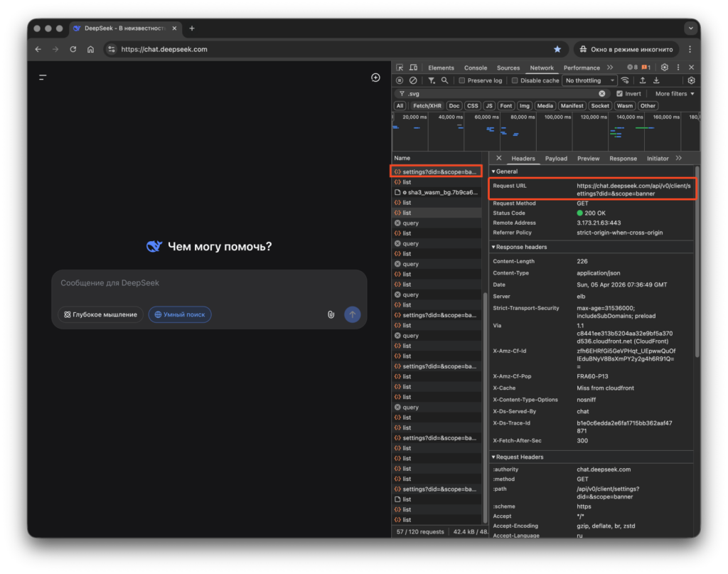
Task: Start a new DeepSeek chat
Action: tap(375, 78)
